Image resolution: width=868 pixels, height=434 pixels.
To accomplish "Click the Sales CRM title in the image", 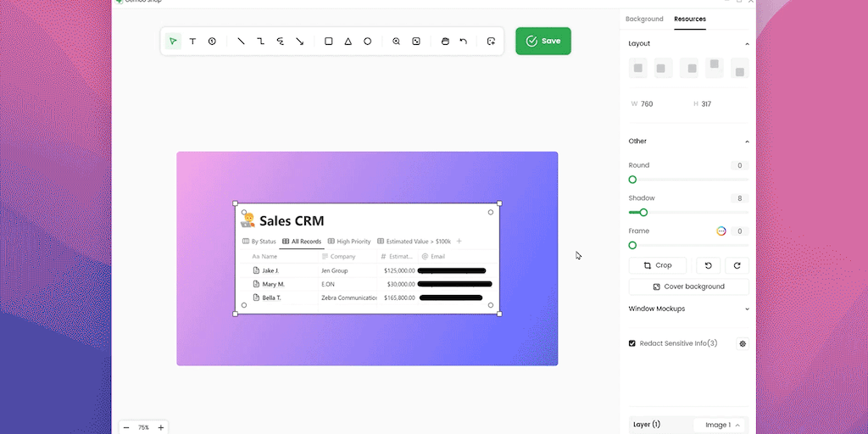I will (x=292, y=221).
